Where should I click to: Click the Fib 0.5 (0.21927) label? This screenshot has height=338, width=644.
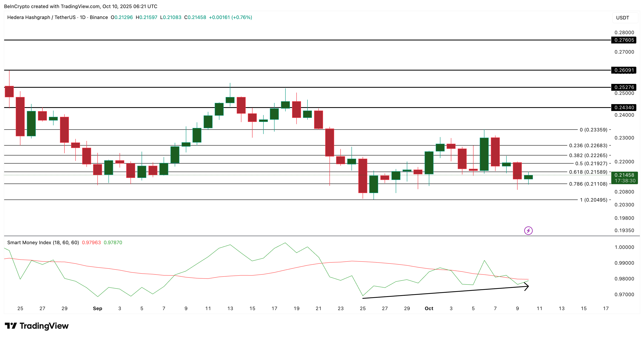click(591, 163)
